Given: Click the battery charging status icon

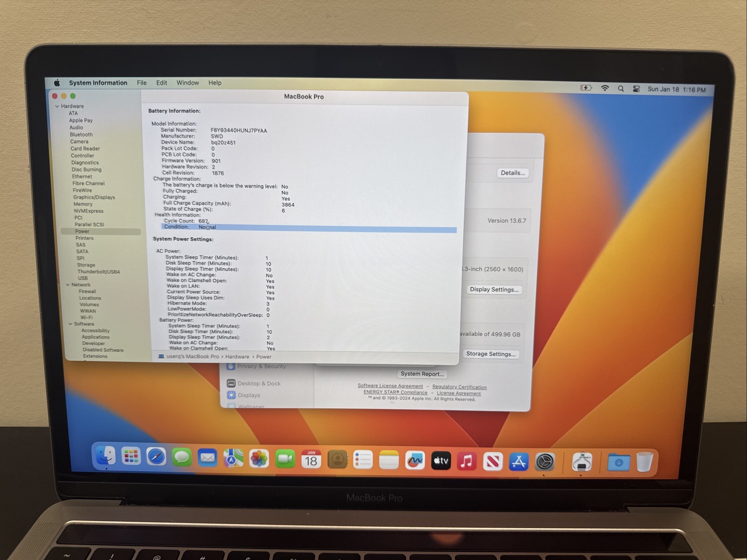Looking at the screenshot, I should (x=586, y=88).
